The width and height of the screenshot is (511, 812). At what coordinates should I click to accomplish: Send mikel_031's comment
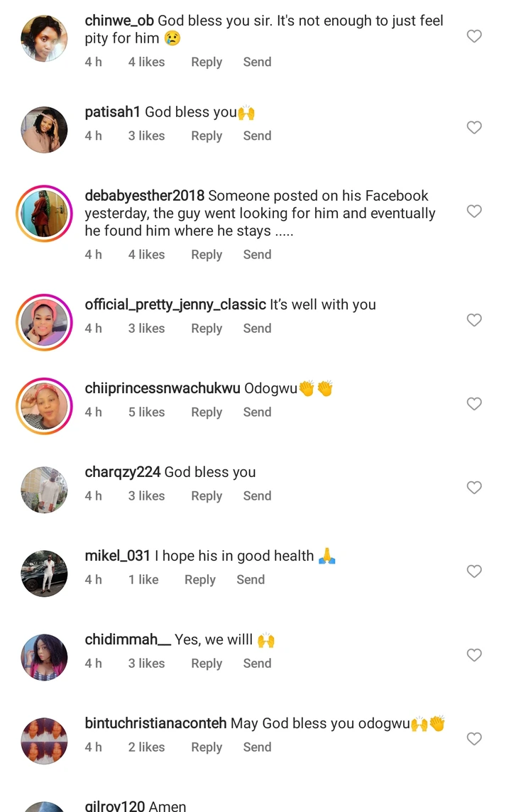coord(251,579)
